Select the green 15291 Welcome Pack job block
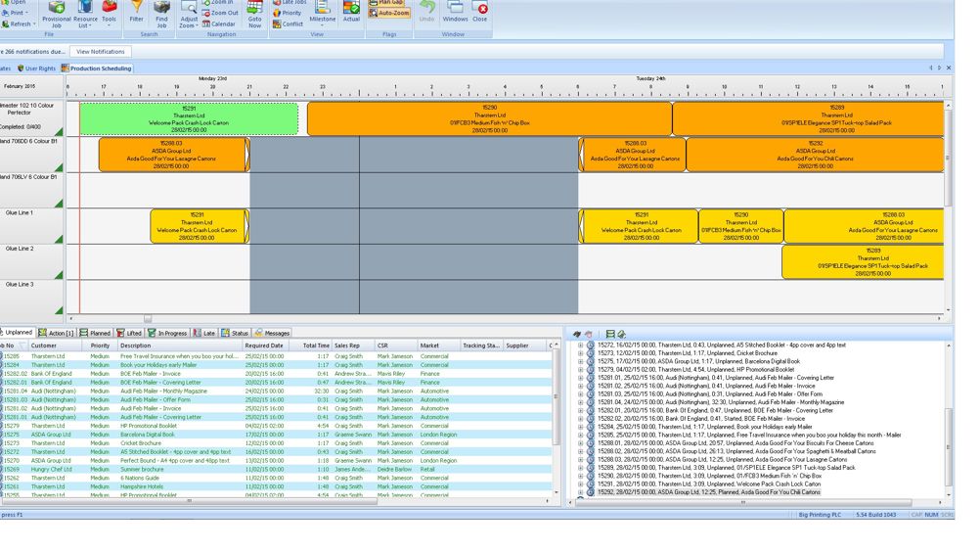 pos(189,118)
